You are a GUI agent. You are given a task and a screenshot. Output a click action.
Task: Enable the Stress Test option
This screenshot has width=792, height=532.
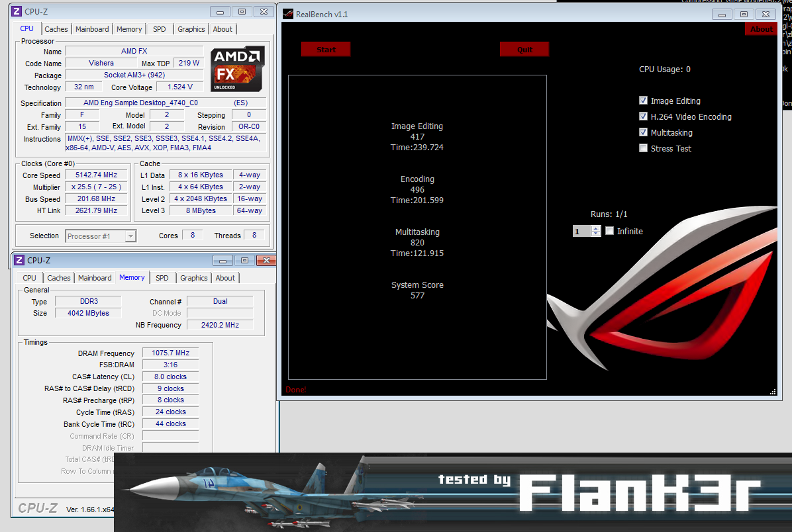coord(643,148)
